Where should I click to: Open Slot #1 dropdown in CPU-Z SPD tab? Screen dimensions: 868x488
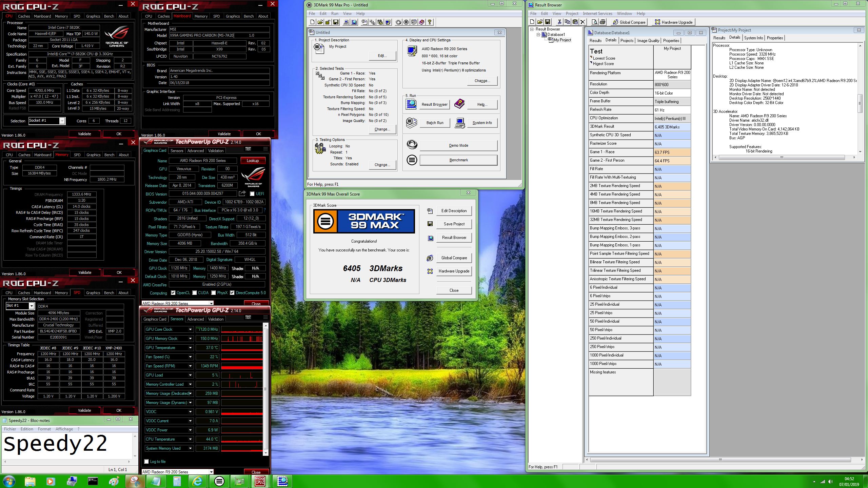32,306
